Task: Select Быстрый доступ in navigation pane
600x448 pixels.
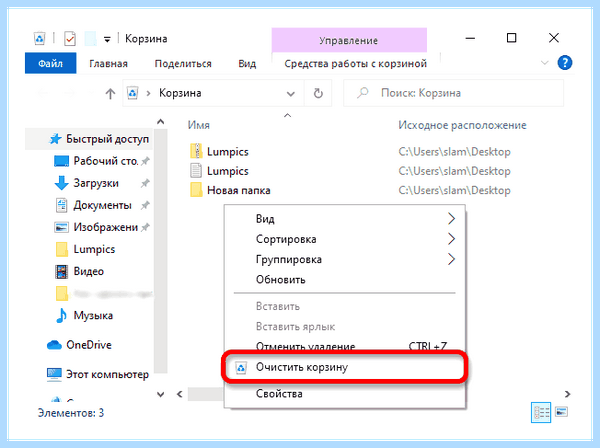Action: coord(89,139)
